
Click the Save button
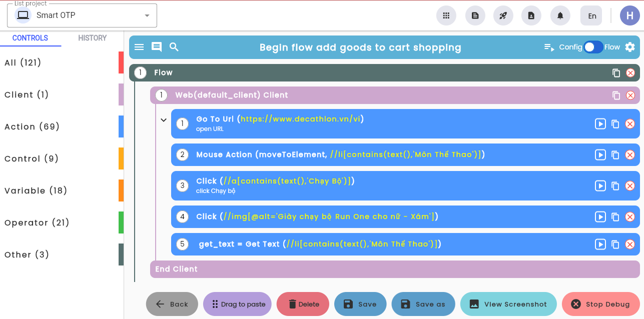360,304
